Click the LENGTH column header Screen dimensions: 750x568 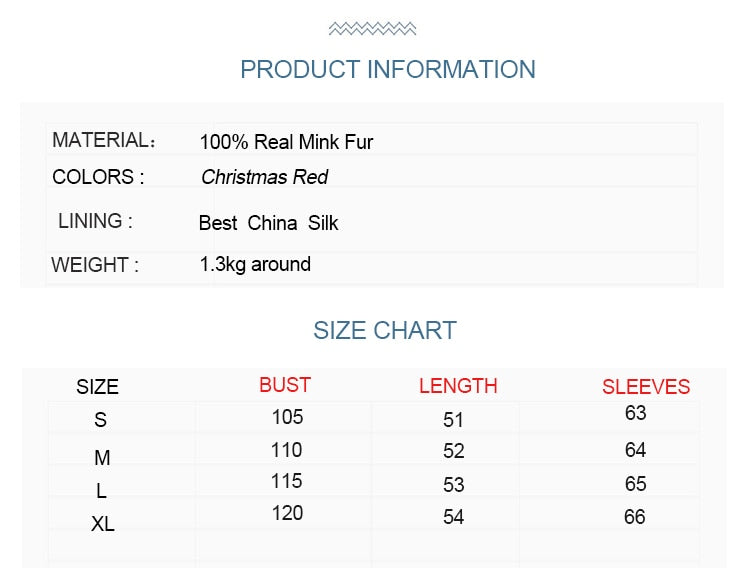(x=458, y=386)
